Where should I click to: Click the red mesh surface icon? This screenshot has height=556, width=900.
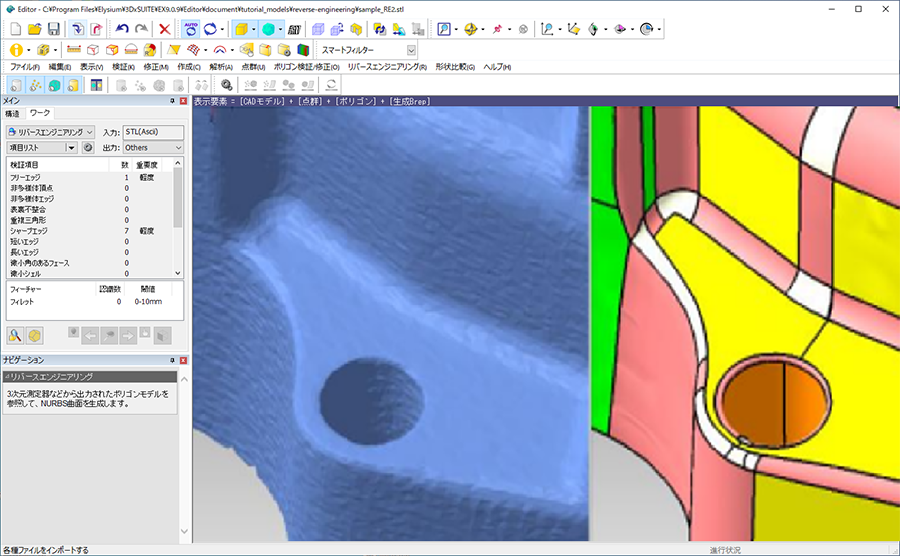[x=193, y=50]
